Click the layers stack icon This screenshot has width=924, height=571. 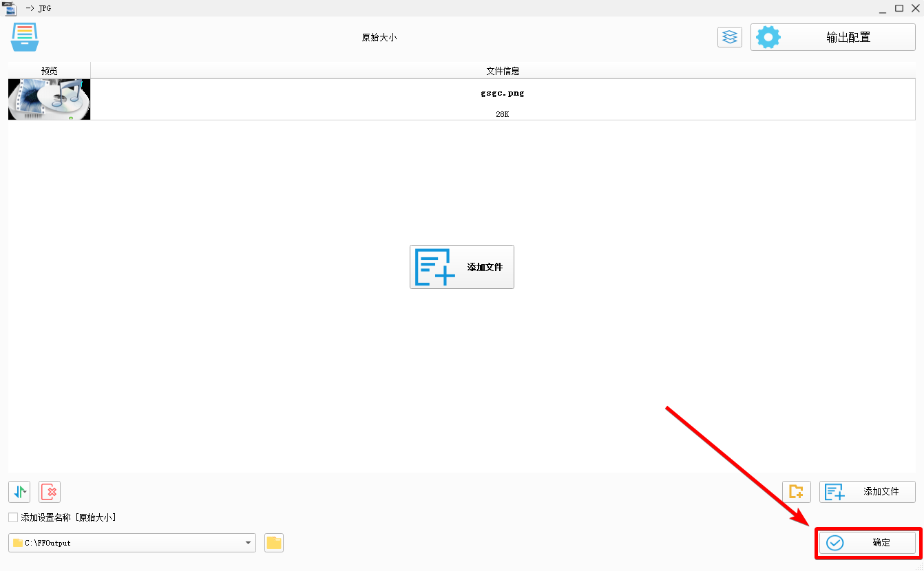730,37
